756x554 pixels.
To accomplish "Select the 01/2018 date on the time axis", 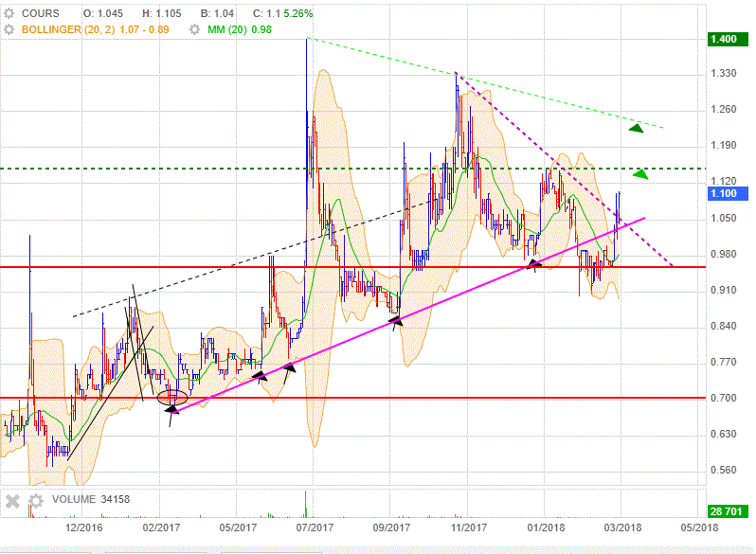I will click(546, 527).
